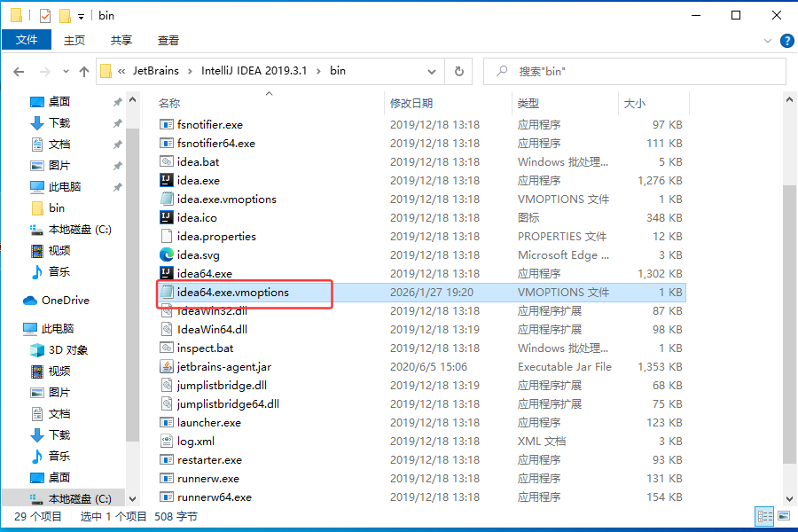
Task: Click the PROPERTIES 文件 type cell
Action: pos(562,236)
